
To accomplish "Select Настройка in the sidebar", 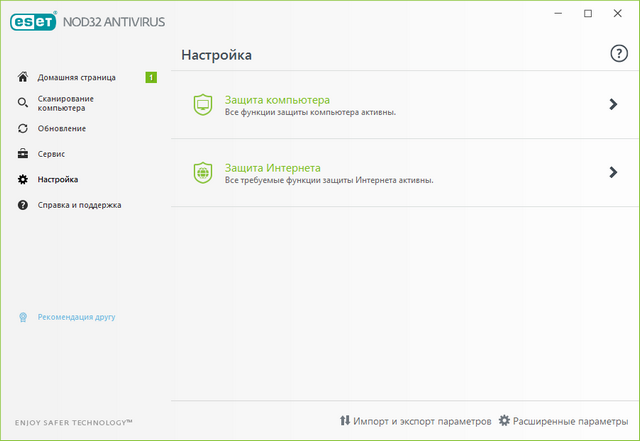I will coord(58,179).
